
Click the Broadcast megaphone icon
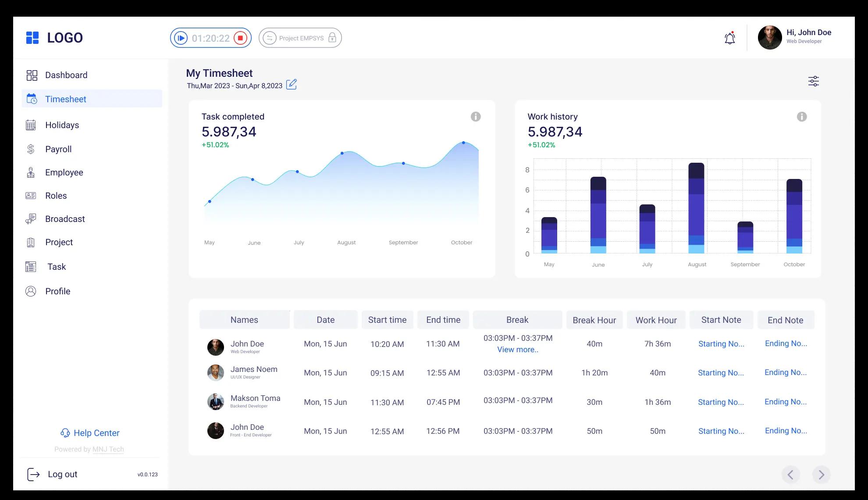click(x=31, y=219)
